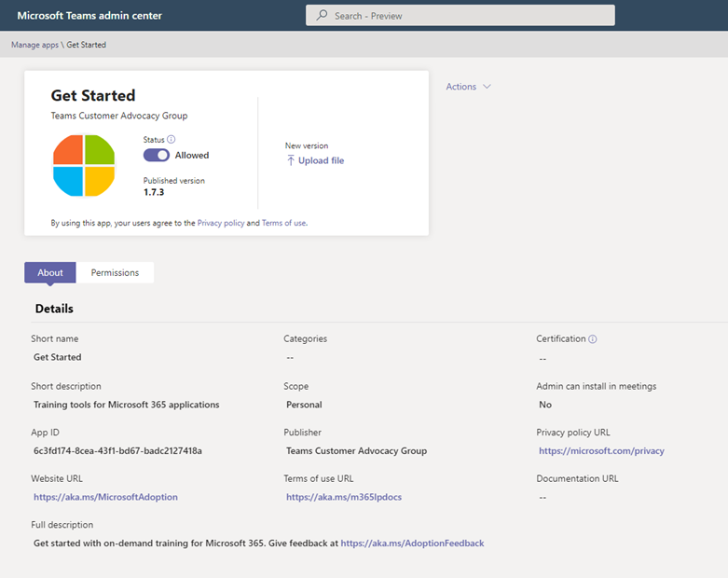Toggle the Allowed status switch
Viewport: 728px width, 578px height.
click(157, 155)
